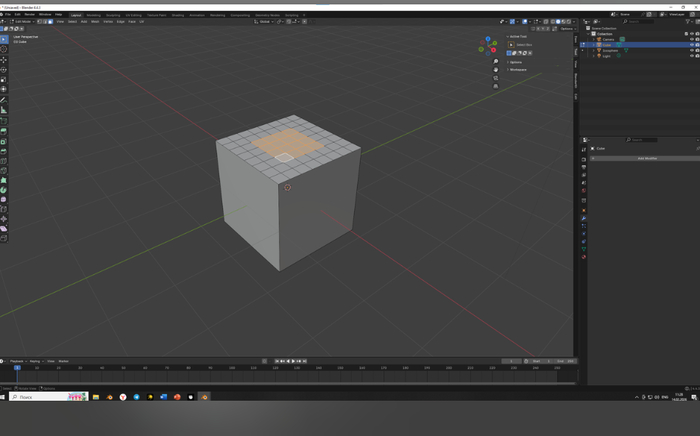The width and height of the screenshot is (700, 436).
Task: Toggle camera view using the viewport camera icon
Action: [x=496, y=80]
